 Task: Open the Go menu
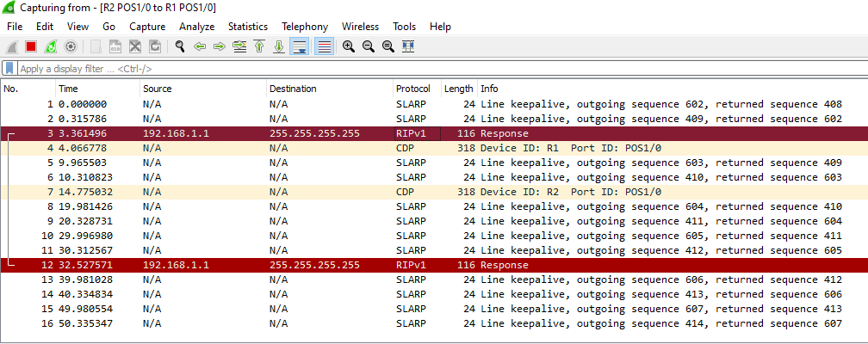(x=109, y=27)
